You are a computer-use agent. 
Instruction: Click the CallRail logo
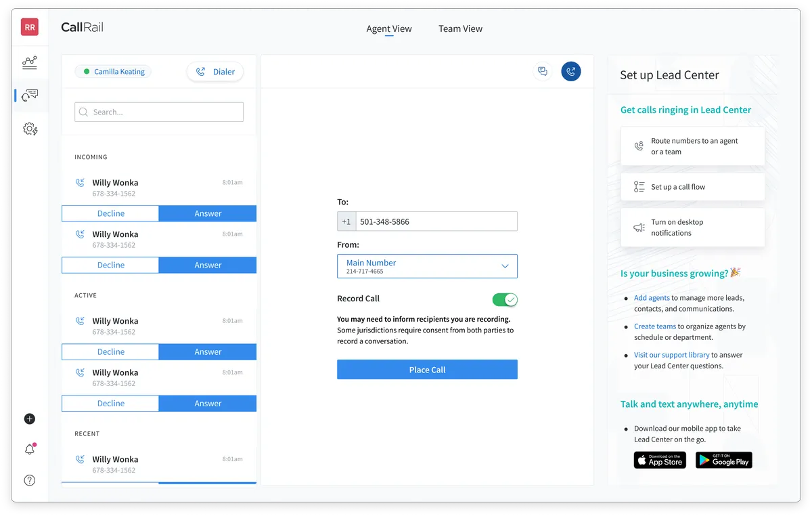coord(82,28)
